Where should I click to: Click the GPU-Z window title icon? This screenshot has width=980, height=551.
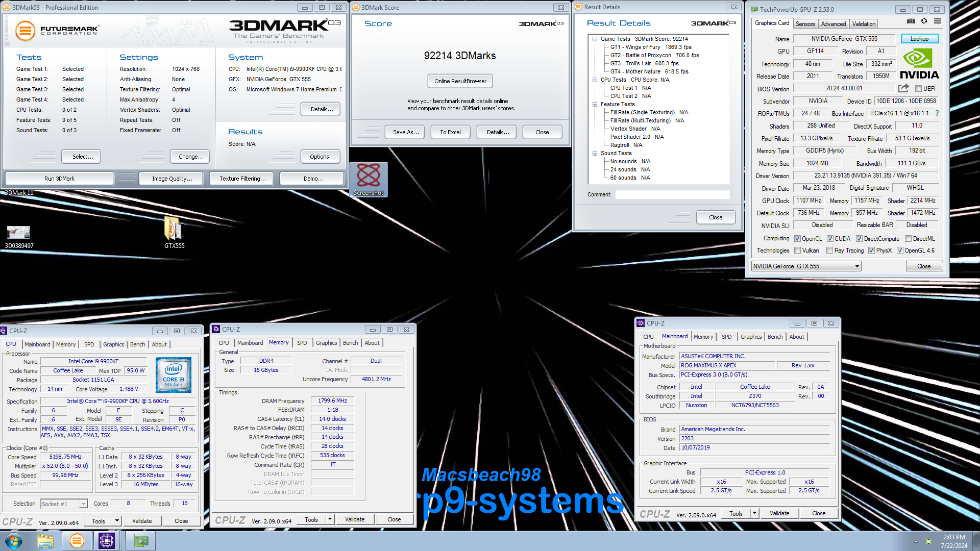pyautogui.click(x=754, y=9)
